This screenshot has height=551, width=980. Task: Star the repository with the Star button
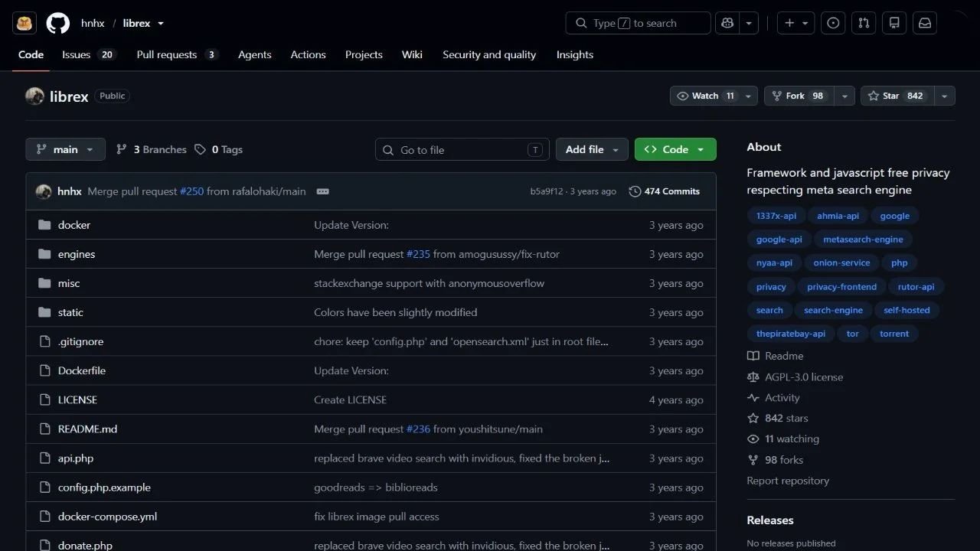[897, 96]
